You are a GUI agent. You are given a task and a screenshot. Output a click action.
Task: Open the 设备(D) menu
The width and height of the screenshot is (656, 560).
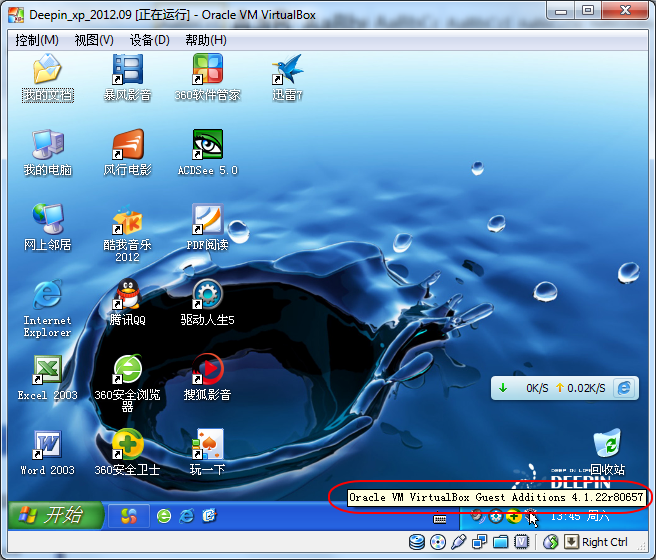click(x=149, y=40)
